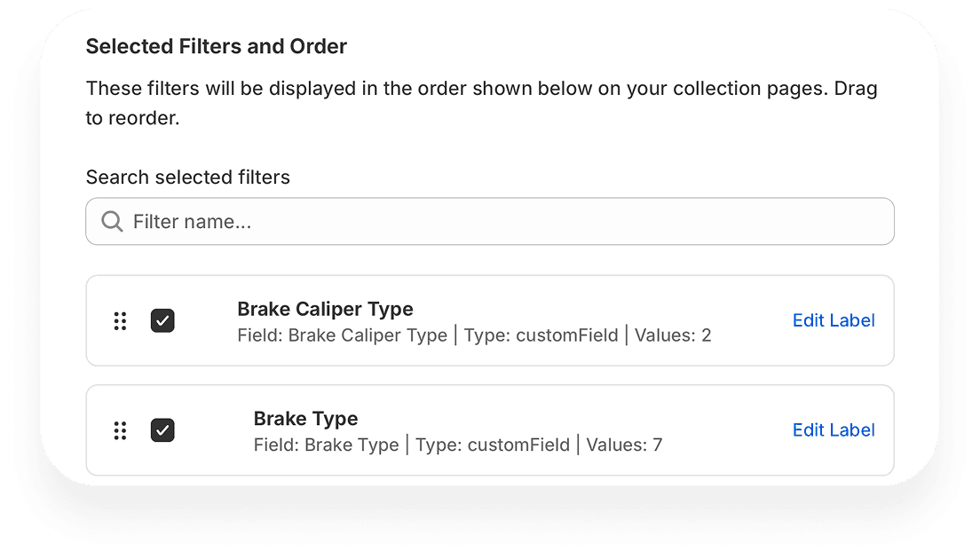Image resolution: width=980 pixels, height=559 pixels.
Task: Click the Filter name search input
Action: click(x=488, y=221)
